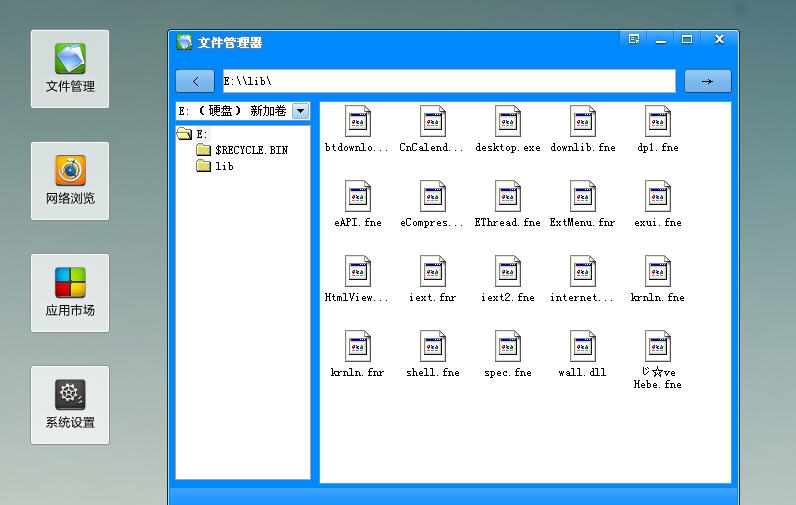Select the internet... file icon
The height and width of the screenshot is (505, 796).
point(583,271)
